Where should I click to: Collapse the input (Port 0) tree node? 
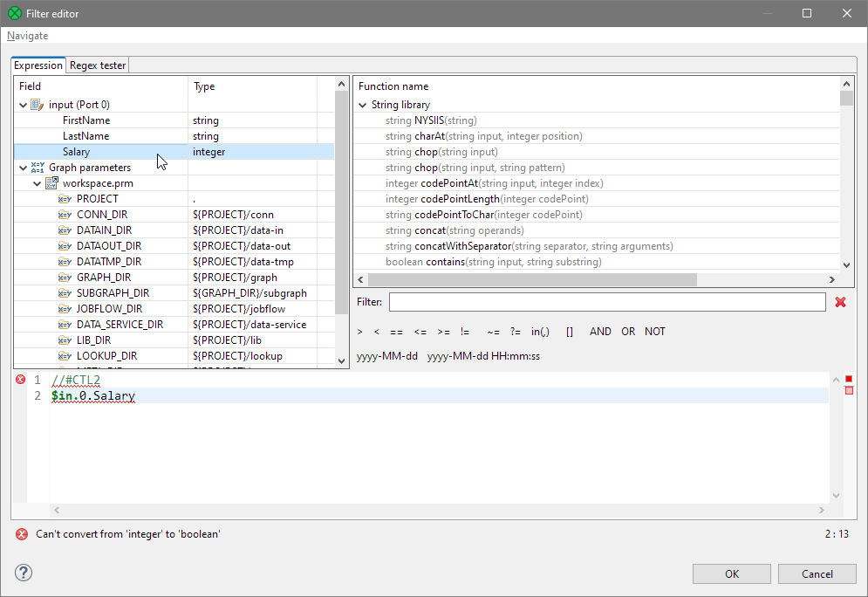pos(23,105)
